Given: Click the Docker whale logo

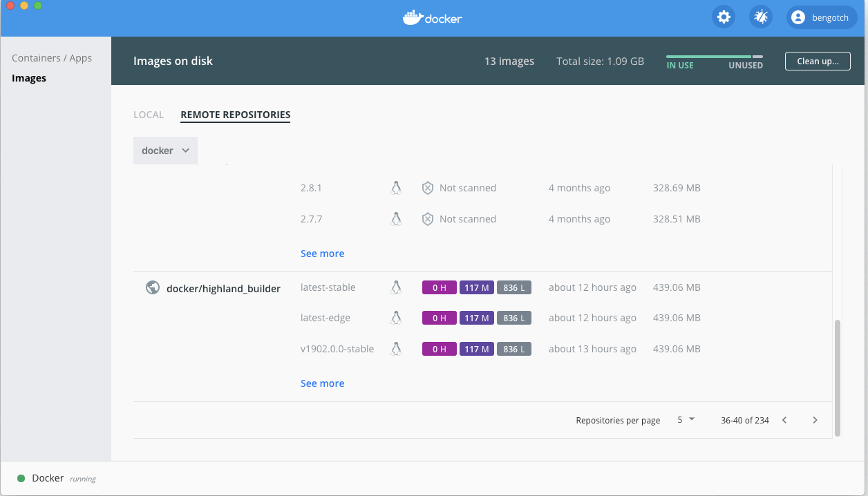Looking at the screenshot, I should click(433, 18).
